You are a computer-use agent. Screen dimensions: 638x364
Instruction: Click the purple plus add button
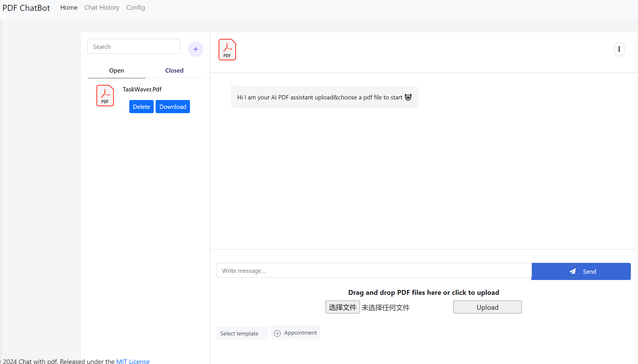point(195,49)
